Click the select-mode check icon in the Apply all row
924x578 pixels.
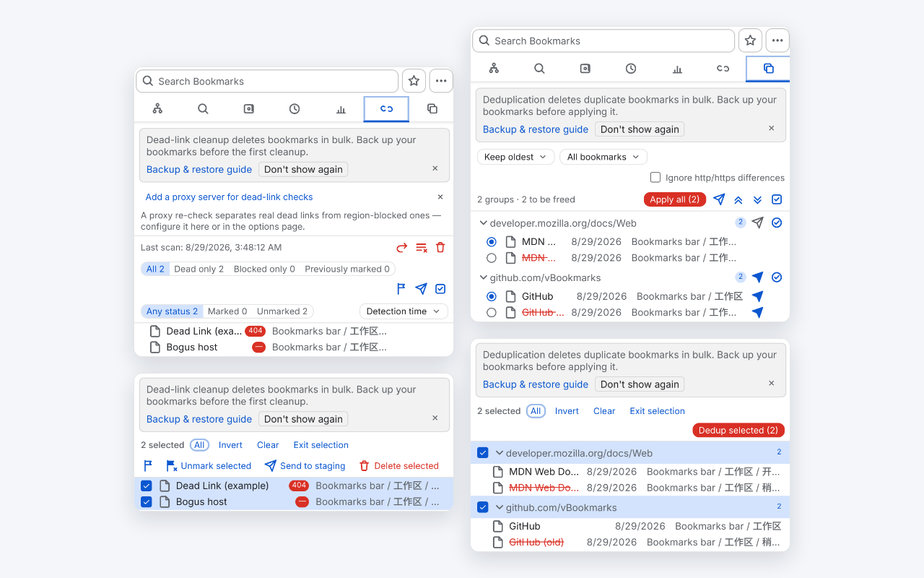coord(777,199)
